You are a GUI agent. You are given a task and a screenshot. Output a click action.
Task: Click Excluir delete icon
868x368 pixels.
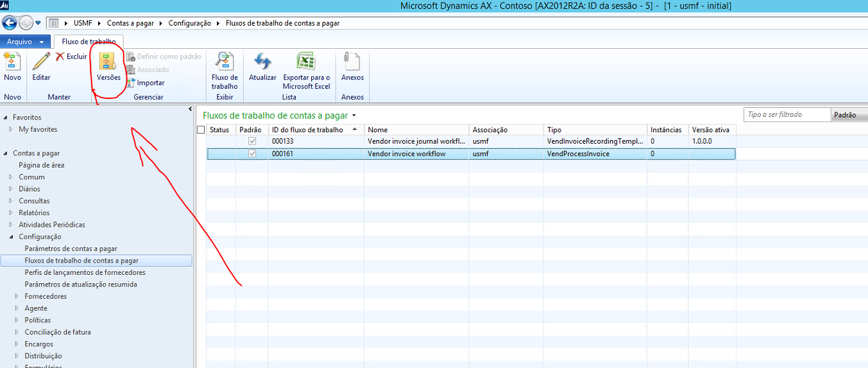click(60, 57)
